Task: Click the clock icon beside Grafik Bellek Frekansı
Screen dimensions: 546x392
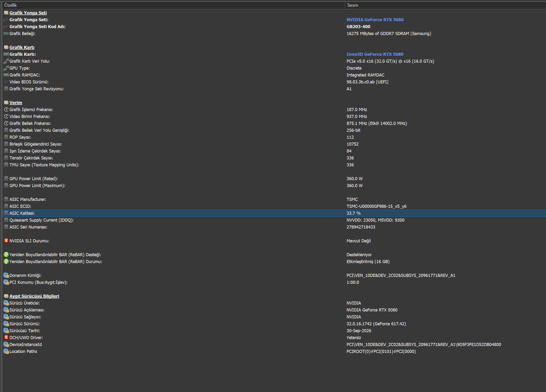Action: click(x=6, y=123)
